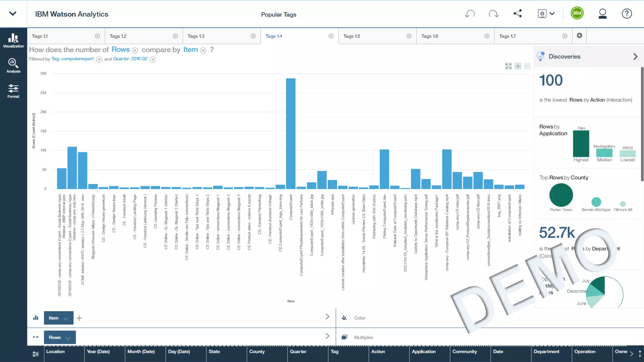
Task: Open the Visualization panel in sidebar
Action: (x=13, y=41)
